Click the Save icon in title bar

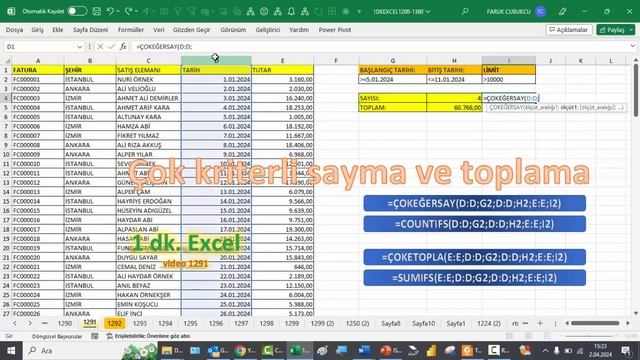[x=96, y=11]
